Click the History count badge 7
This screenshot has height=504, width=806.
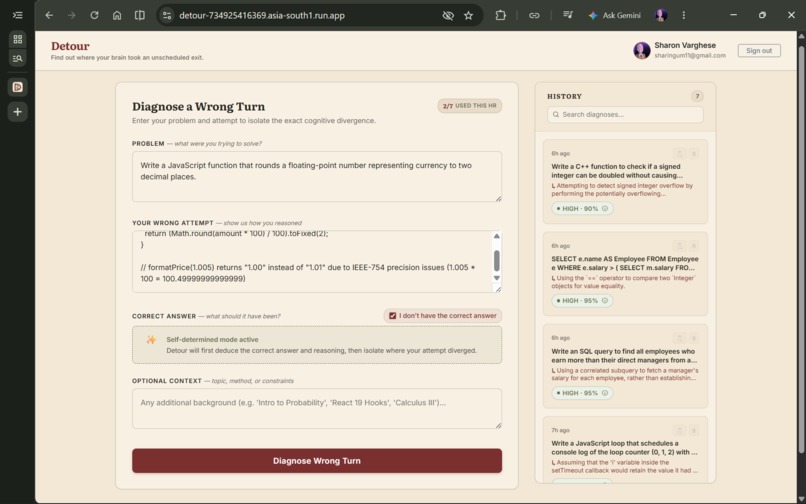697,96
